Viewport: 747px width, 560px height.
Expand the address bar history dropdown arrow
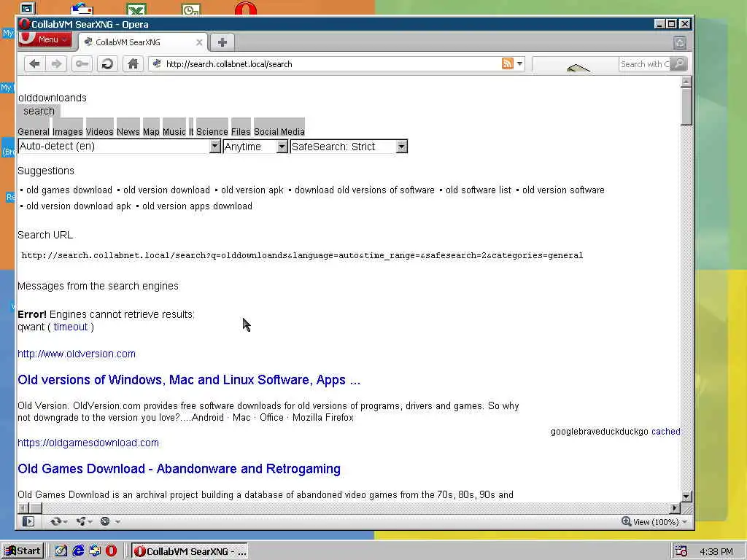519,63
